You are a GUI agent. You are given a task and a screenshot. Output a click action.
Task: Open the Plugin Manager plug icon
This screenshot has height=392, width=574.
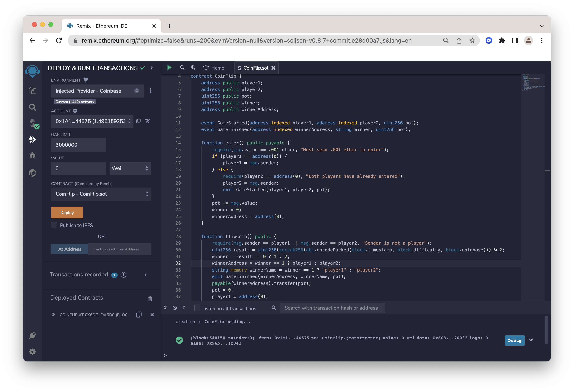(x=32, y=335)
